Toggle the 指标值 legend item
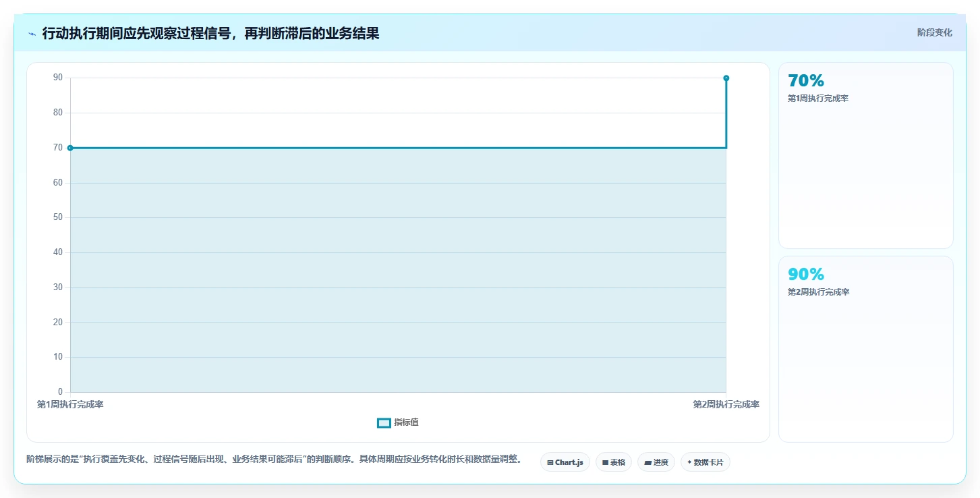 [398, 422]
